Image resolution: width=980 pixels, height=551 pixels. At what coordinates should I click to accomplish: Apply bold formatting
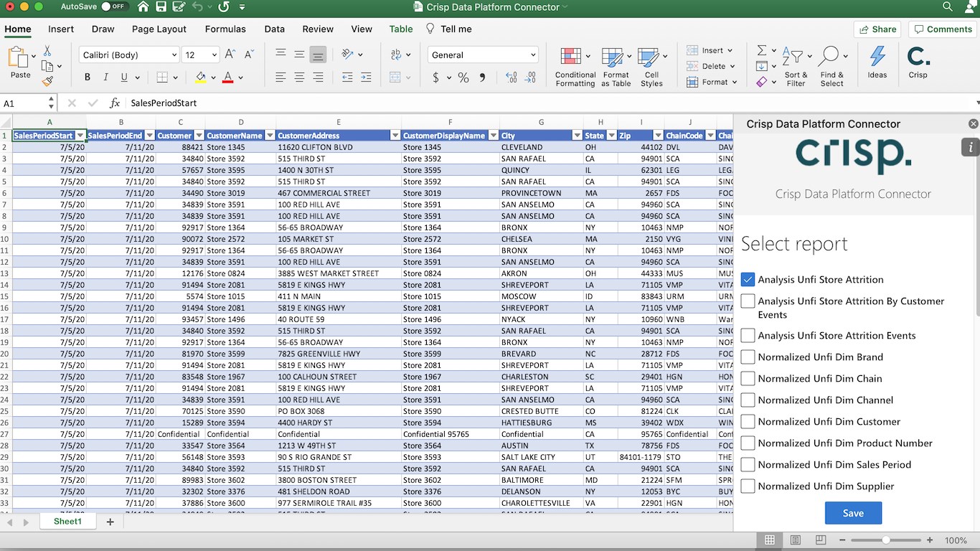click(88, 77)
